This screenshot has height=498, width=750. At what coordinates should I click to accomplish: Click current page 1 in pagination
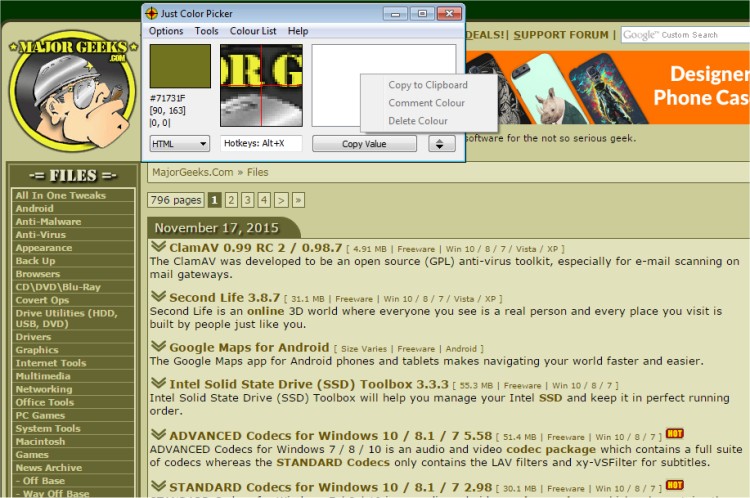[x=214, y=200]
